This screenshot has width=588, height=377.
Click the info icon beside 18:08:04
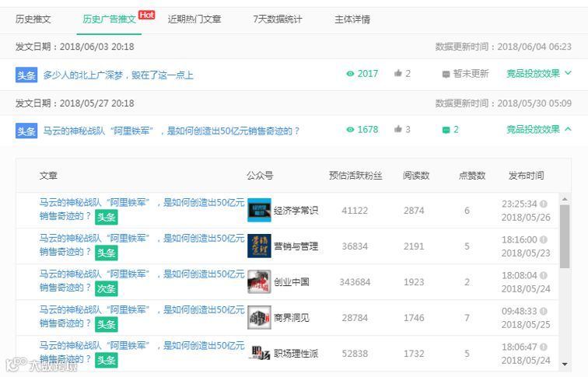click(x=544, y=275)
